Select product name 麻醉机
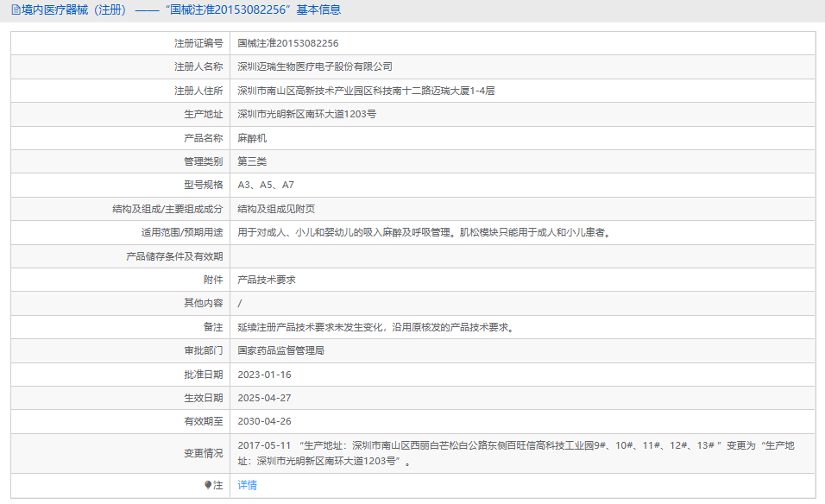 pos(252,138)
